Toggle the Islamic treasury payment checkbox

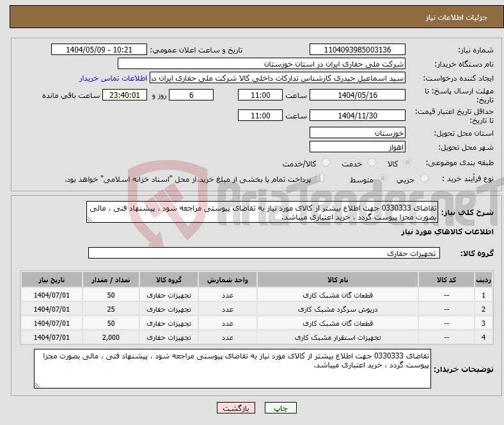click(320, 177)
